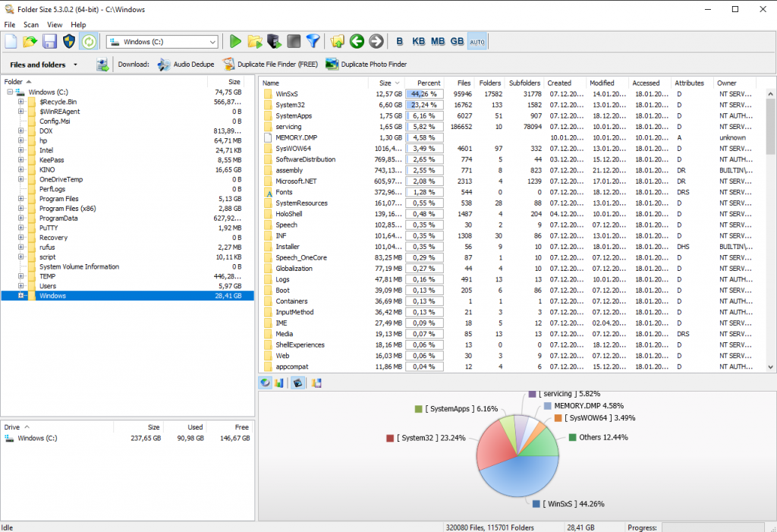Open the Audio Dedupe download link
The image size is (777, 532).
pyautogui.click(x=186, y=65)
